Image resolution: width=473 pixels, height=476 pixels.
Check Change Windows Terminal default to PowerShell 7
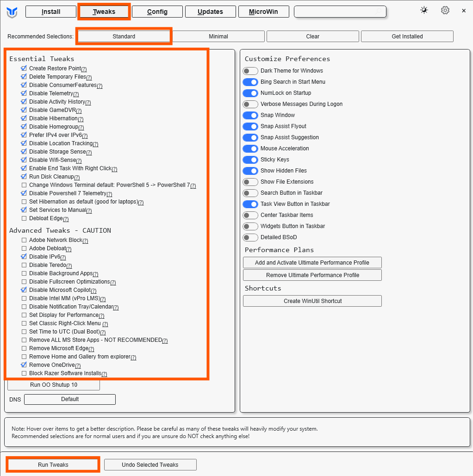pyautogui.click(x=24, y=185)
